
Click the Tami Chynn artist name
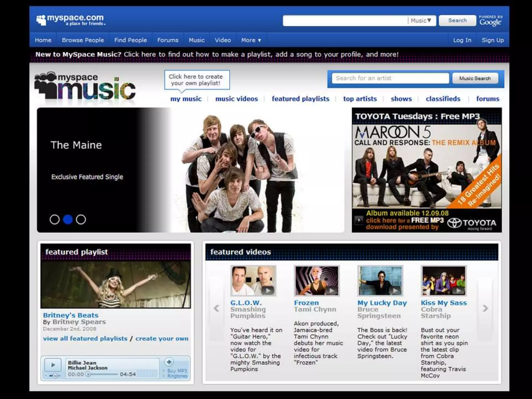315,309
